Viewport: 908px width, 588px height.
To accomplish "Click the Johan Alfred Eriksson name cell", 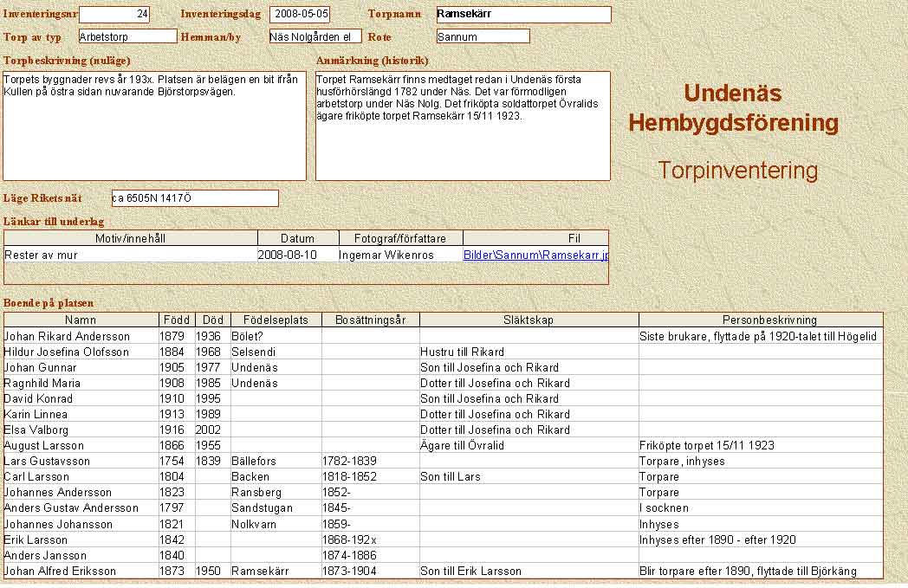I will click(x=62, y=571).
